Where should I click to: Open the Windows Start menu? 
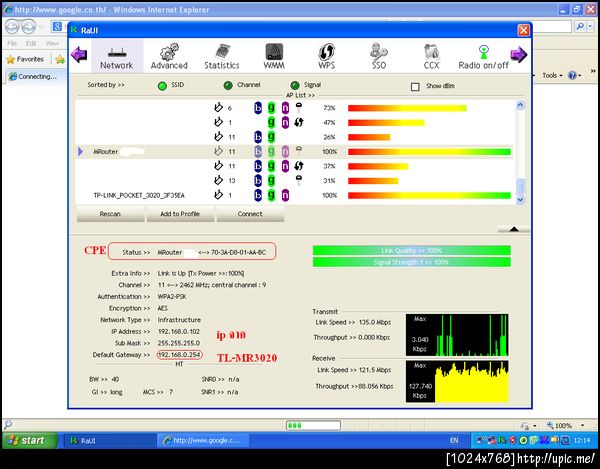coord(29,440)
